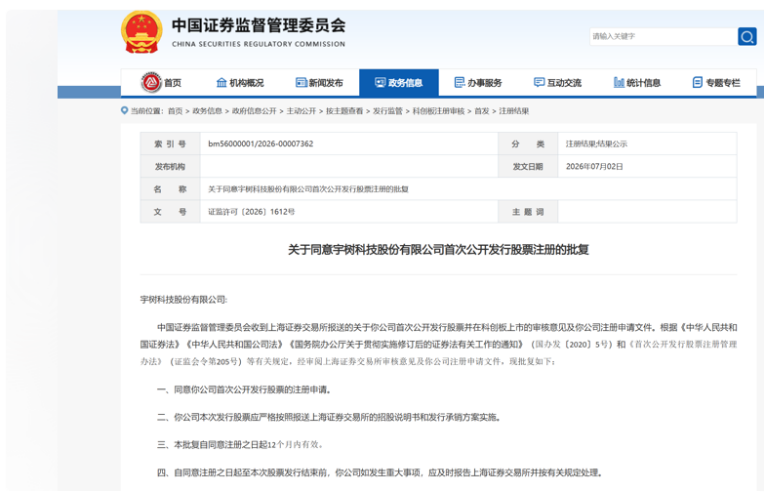Click the location pin icon before 当前位置
This screenshot has width=765, height=492.
point(124,111)
